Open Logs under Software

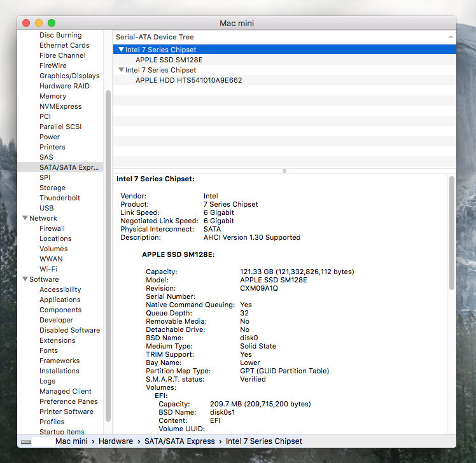pos(47,381)
